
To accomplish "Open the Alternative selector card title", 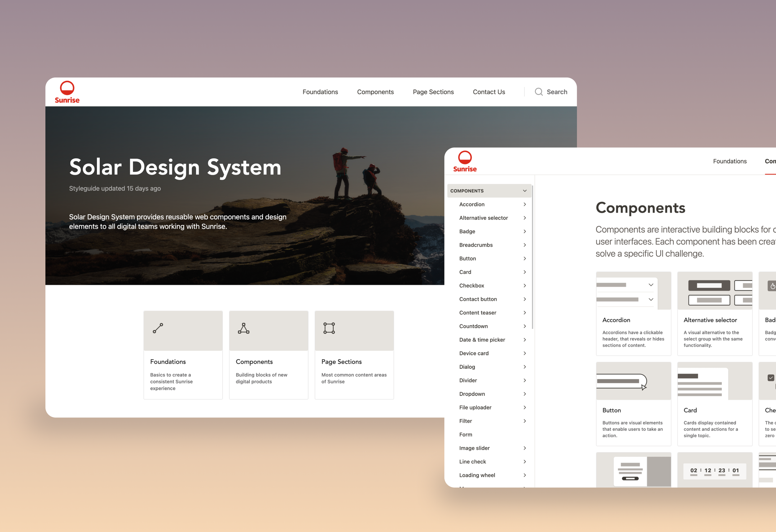I will tap(710, 320).
